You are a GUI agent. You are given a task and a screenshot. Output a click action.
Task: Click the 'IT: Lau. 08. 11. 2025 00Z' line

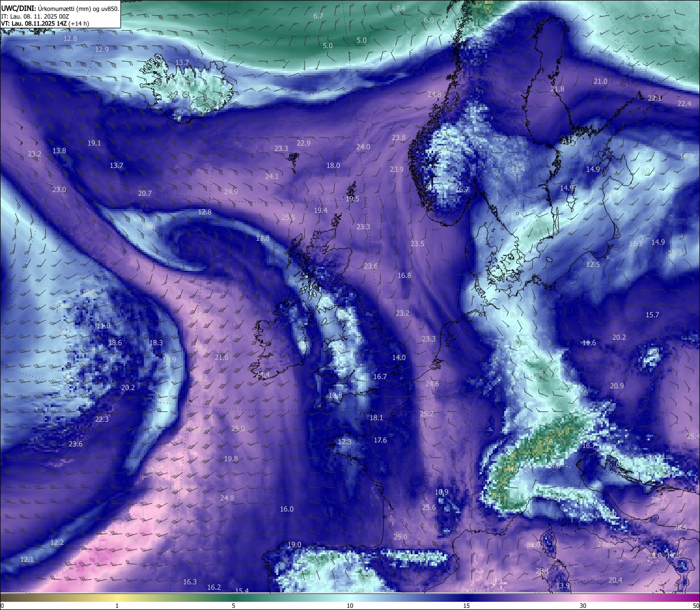tap(35, 16)
